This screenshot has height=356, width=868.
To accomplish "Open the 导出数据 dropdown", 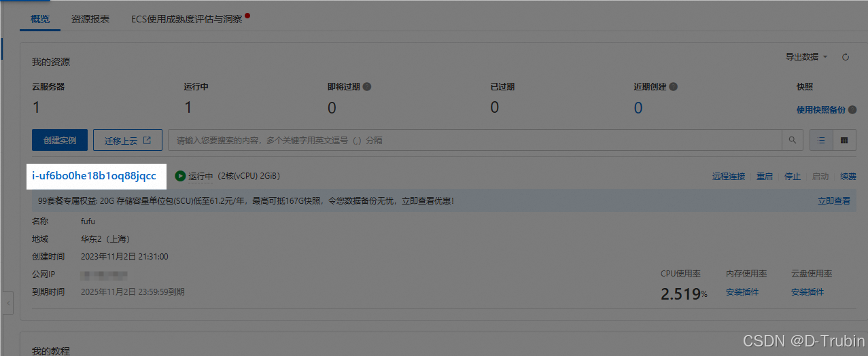I will coord(806,57).
